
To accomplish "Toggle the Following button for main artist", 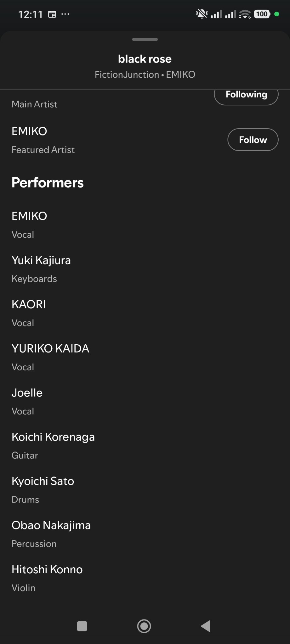I will point(246,95).
